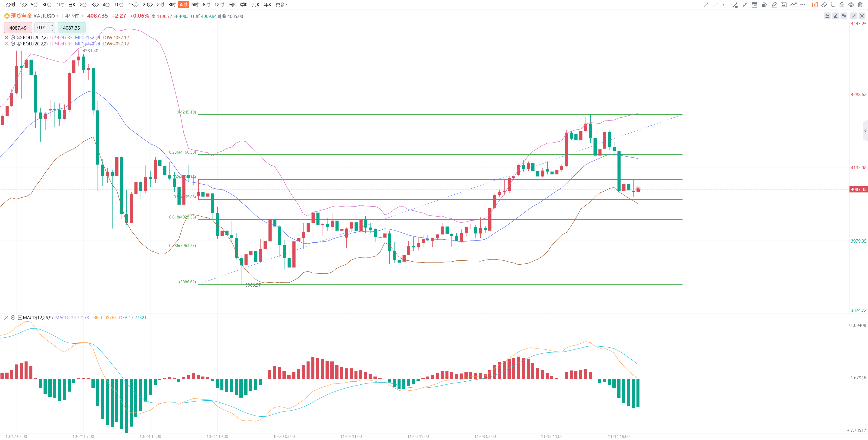The width and height of the screenshot is (868, 440).
Task: Open the insert image drawing tool
Action: tap(783, 5)
